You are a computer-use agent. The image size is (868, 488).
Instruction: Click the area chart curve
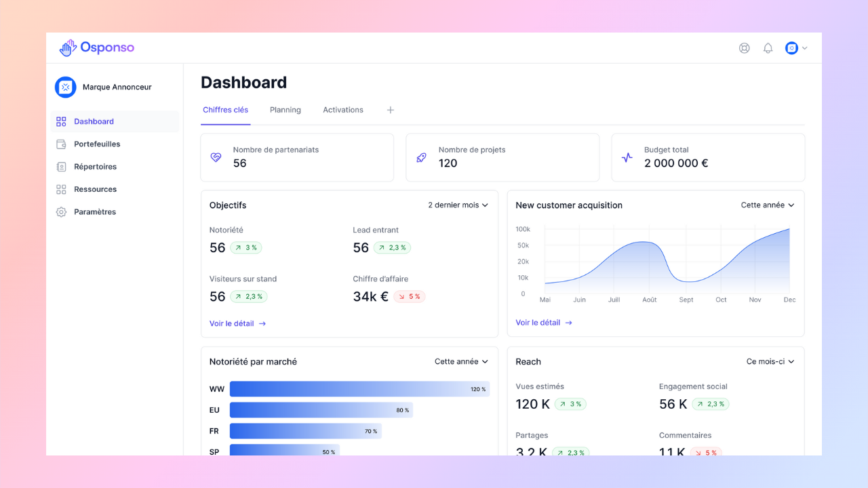667,261
